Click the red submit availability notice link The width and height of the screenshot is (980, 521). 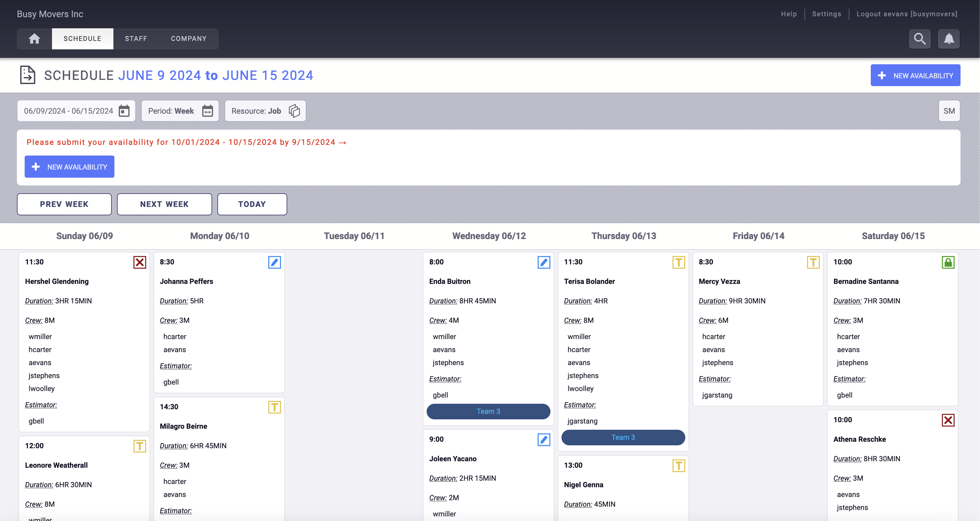(187, 142)
